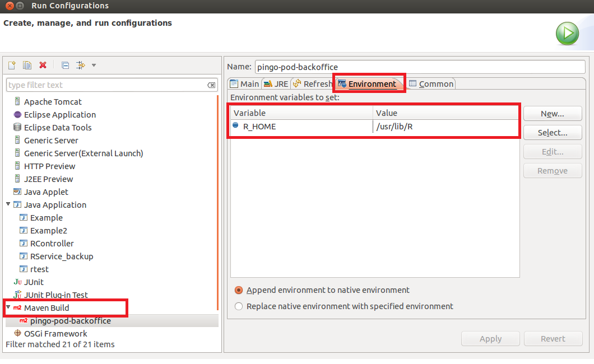Image resolution: width=594 pixels, height=364 pixels.
Task: Click the green Run icon
Action: coord(567,33)
